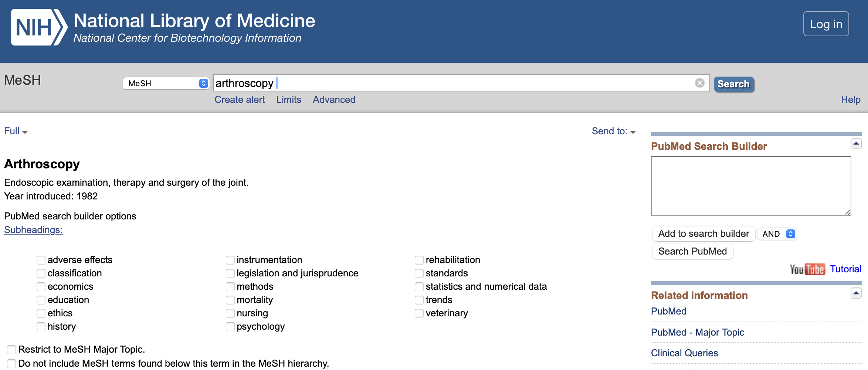Screen dimensions: 868x370
Task: Open the MeSH database dropdown
Action: click(x=166, y=83)
